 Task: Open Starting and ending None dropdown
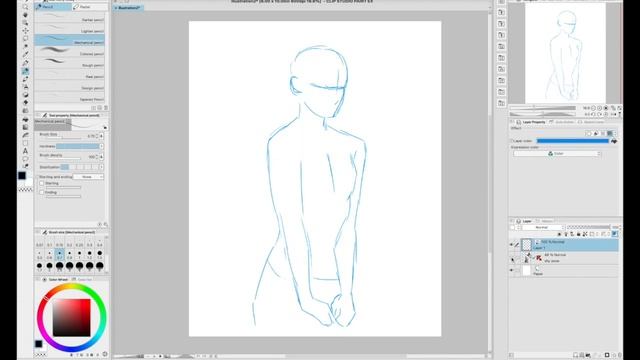pos(88,177)
